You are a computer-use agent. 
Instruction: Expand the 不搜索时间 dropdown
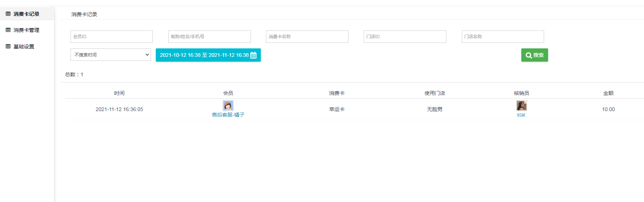click(x=111, y=55)
